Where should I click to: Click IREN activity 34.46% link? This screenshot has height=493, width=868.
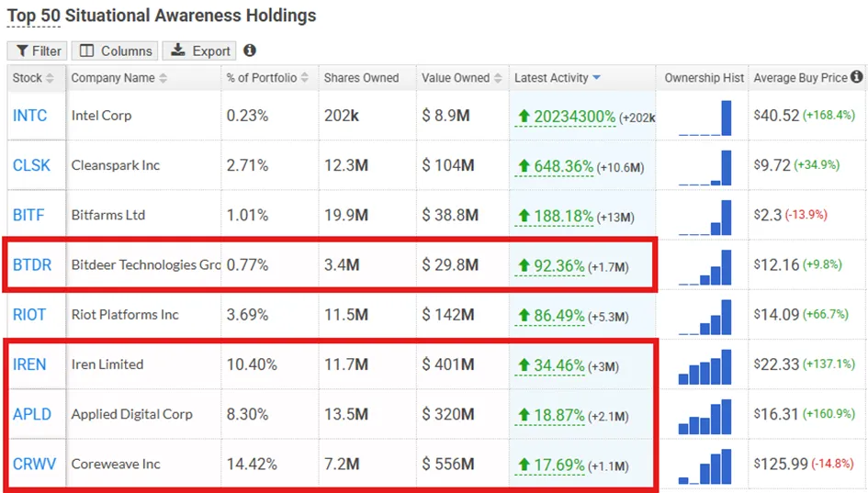coord(551,365)
